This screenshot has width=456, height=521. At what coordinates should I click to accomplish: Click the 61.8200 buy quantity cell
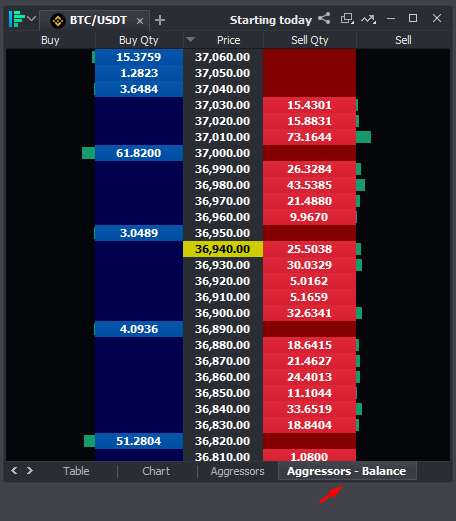[139, 153]
